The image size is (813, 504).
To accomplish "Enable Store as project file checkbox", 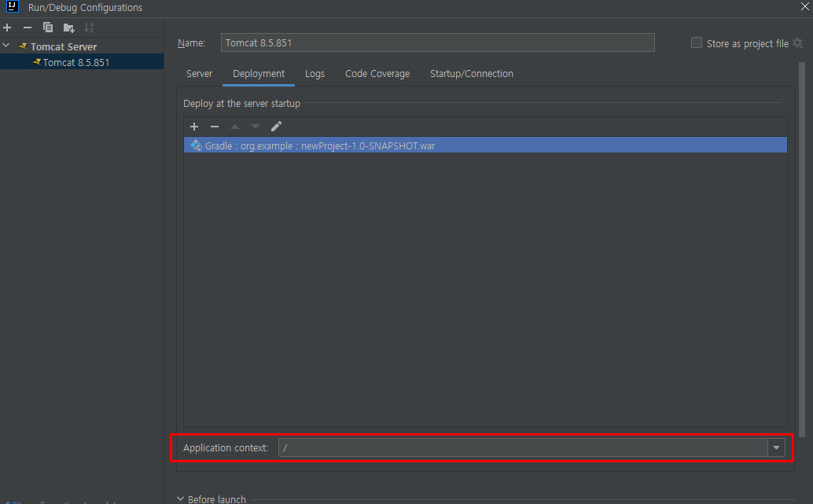I will [697, 43].
